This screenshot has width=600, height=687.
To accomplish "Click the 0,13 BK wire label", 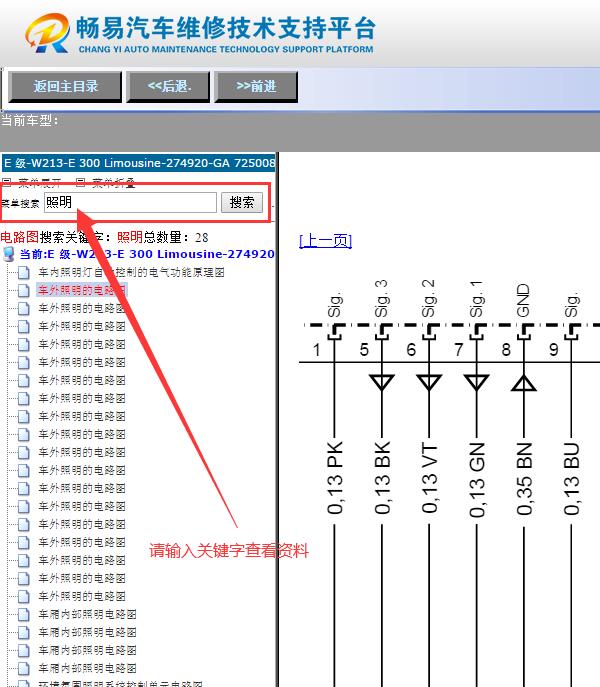I will click(x=382, y=478).
